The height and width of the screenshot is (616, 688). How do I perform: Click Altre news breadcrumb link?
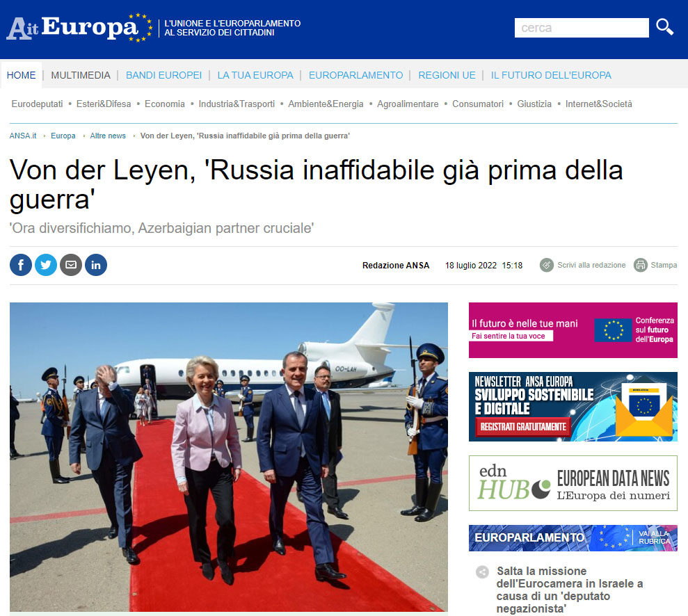[108, 136]
